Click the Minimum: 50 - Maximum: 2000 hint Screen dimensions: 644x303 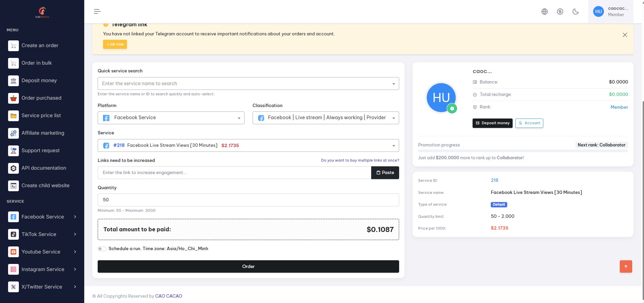(x=127, y=210)
